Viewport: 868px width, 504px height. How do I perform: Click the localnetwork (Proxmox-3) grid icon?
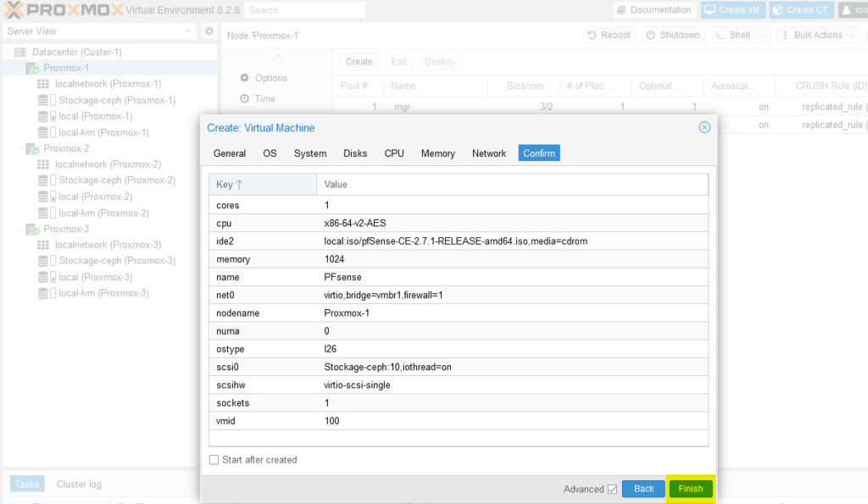coord(43,245)
